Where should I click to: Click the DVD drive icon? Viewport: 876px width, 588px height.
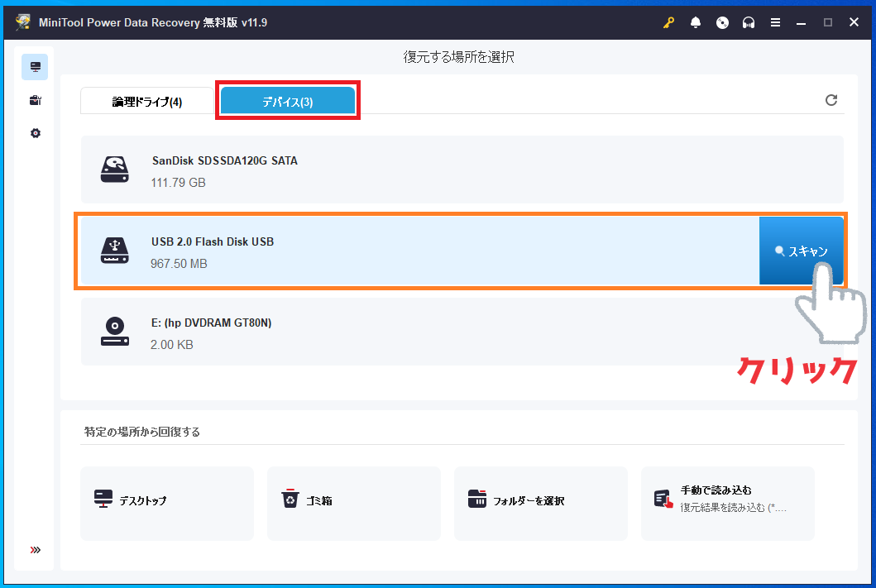[x=114, y=332]
